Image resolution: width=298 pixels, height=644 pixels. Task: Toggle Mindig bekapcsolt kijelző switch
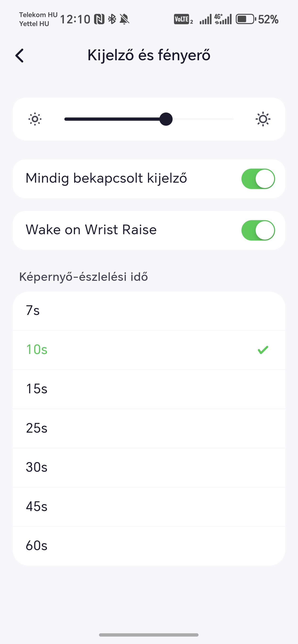click(258, 179)
